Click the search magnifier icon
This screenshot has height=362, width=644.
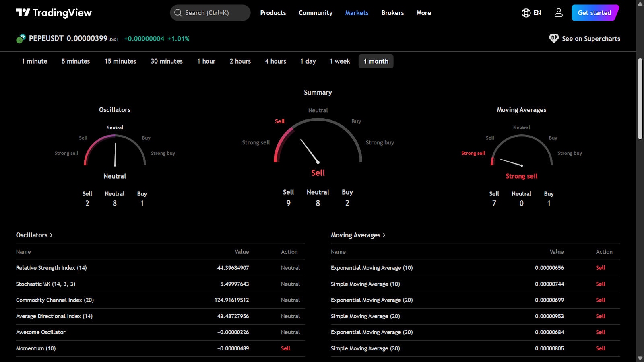pos(178,13)
